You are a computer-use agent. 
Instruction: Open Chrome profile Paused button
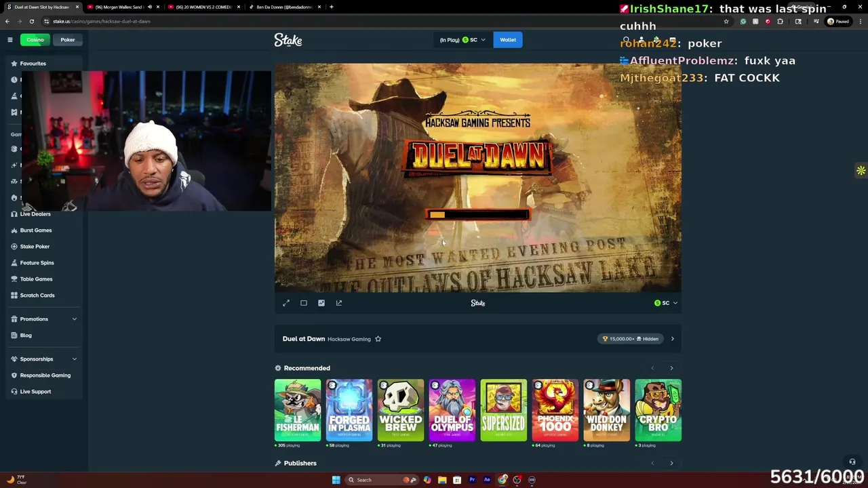click(x=838, y=21)
